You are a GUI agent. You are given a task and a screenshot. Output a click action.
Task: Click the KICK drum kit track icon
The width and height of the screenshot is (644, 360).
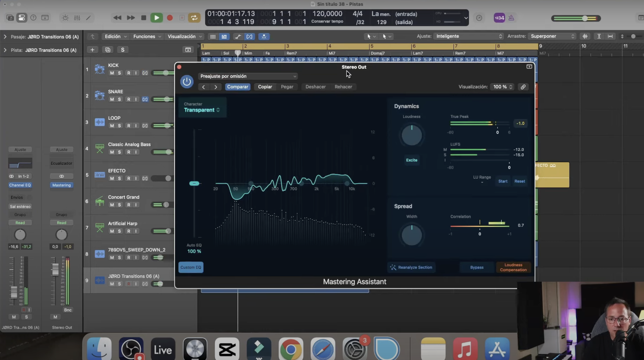100,69
